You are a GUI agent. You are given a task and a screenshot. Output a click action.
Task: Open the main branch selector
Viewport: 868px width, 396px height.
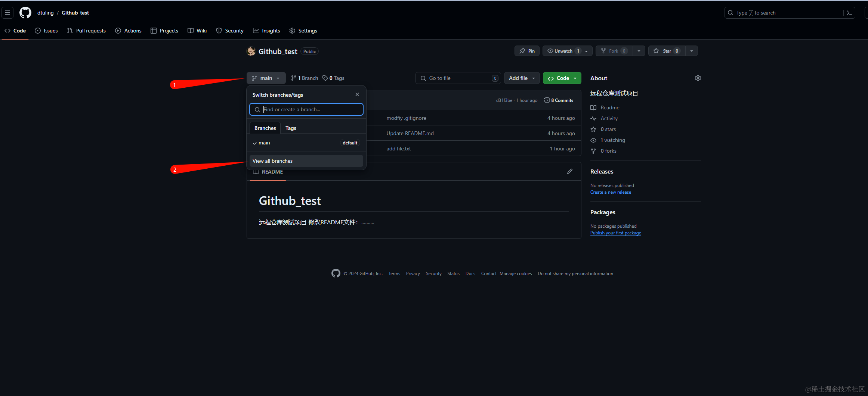click(x=266, y=78)
